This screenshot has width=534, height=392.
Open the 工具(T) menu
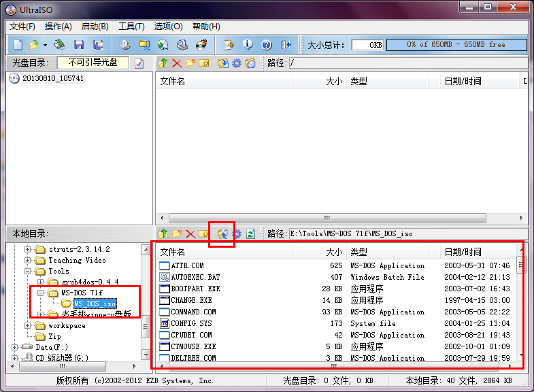click(131, 27)
